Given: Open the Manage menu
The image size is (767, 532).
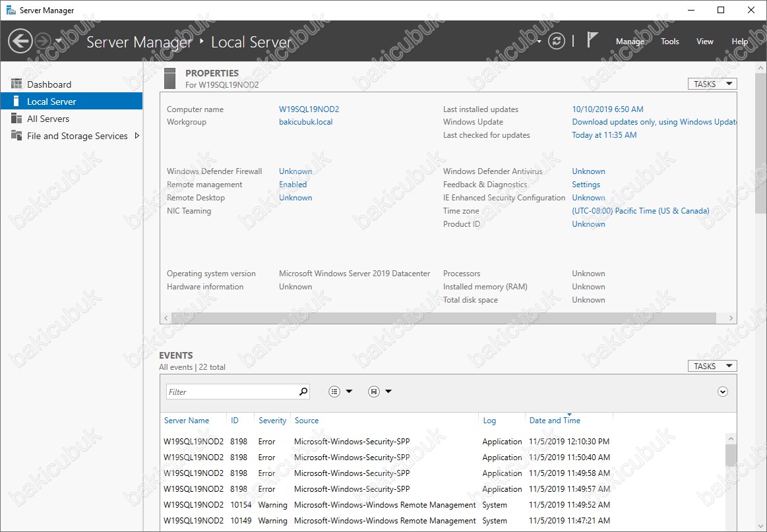Looking at the screenshot, I should click(x=630, y=42).
